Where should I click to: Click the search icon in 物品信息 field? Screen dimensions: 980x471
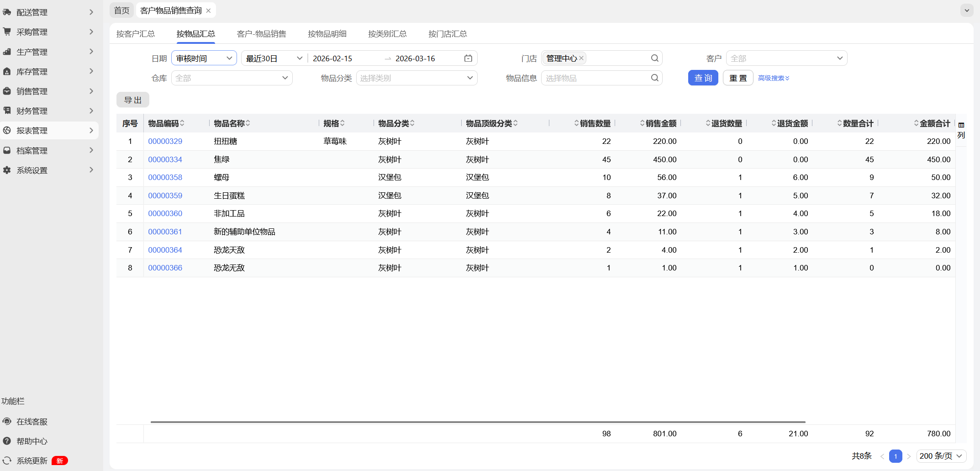pyautogui.click(x=654, y=78)
